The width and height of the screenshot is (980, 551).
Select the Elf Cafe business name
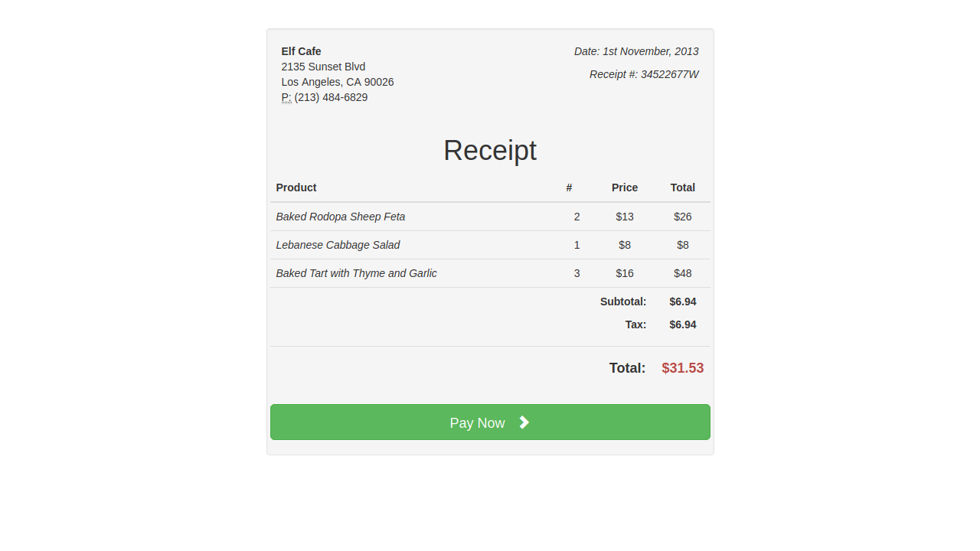point(301,51)
